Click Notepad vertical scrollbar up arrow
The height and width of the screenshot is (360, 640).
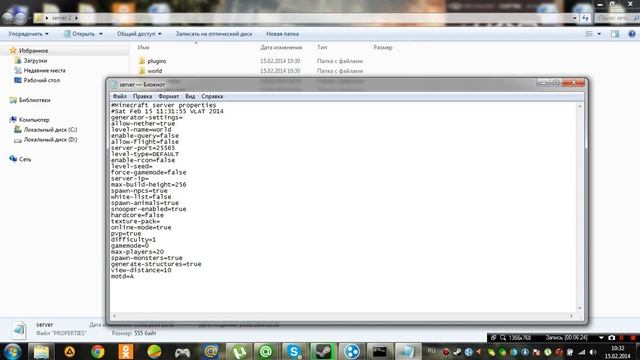coord(580,106)
